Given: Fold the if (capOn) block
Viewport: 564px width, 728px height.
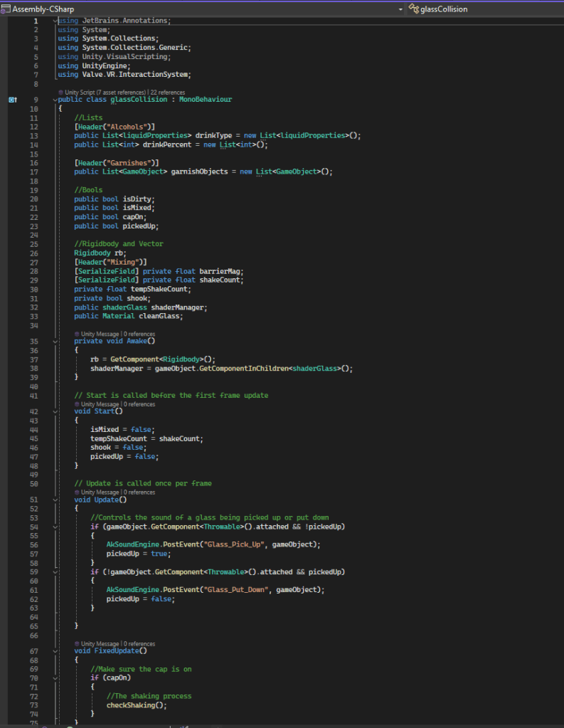Looking at the screenshot, I should [x=54, y=677].
